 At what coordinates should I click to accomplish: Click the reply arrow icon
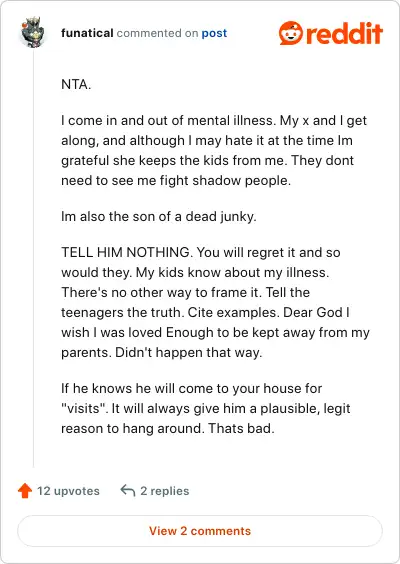(x=128, y=490)
